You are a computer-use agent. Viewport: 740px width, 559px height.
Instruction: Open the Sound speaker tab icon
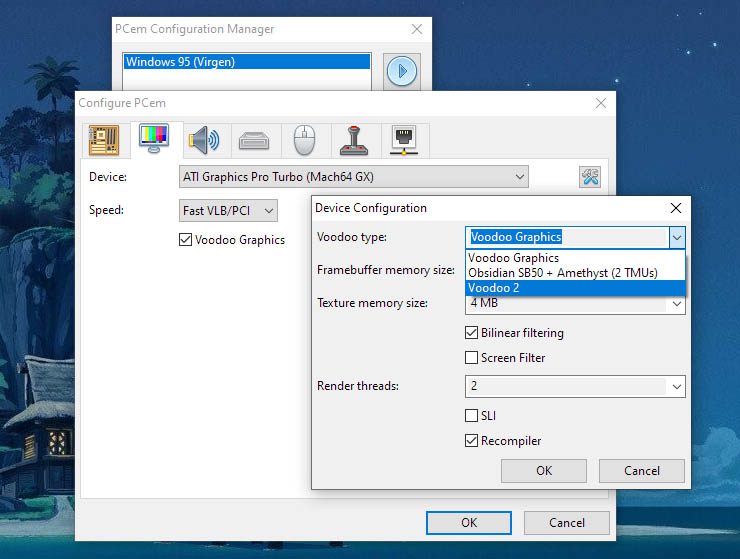(204, 140)
